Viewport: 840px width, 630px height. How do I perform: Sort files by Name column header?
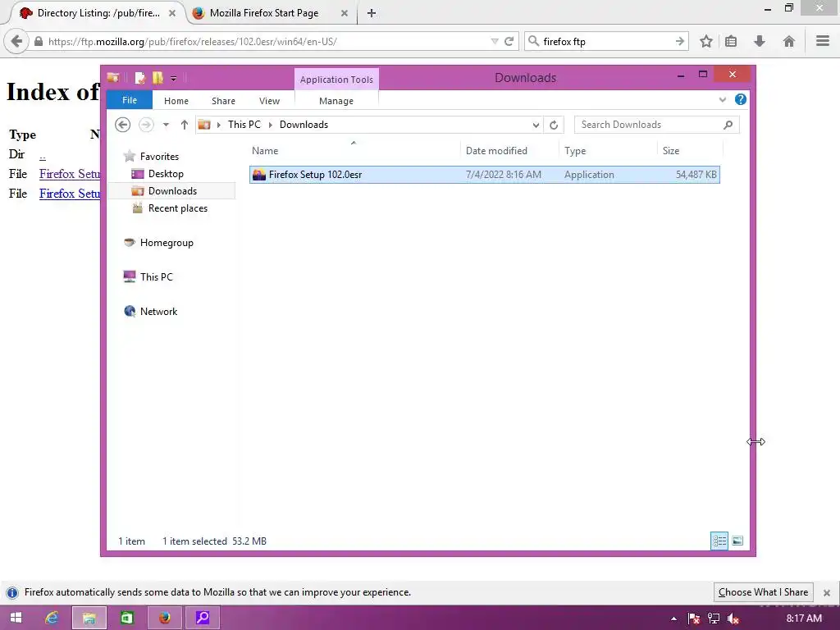pos(354,151)
